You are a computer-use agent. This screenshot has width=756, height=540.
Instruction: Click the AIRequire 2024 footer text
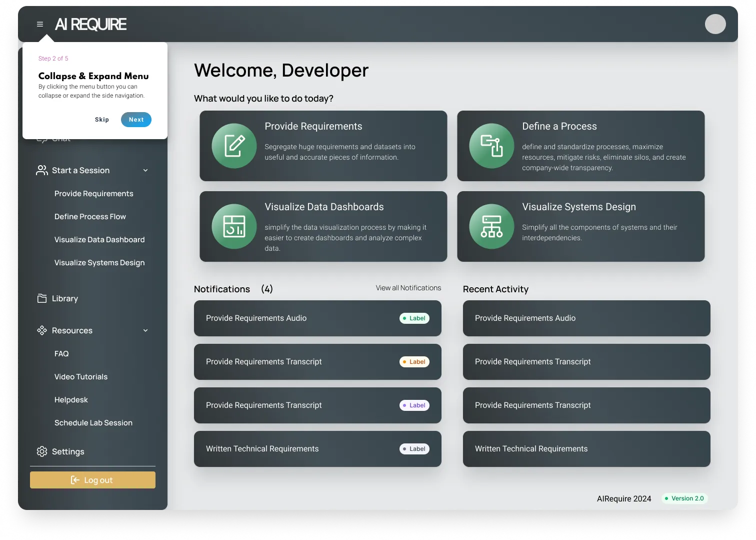pyautogui.click(x=624, y=498)
